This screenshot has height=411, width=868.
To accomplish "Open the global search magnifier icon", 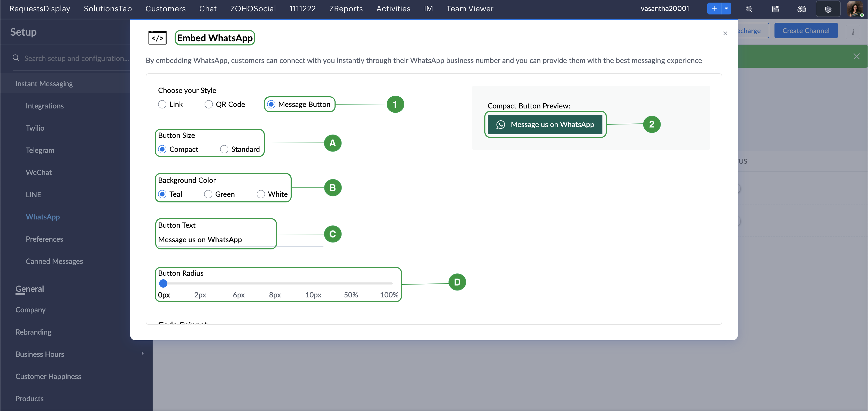I will 749,9.
